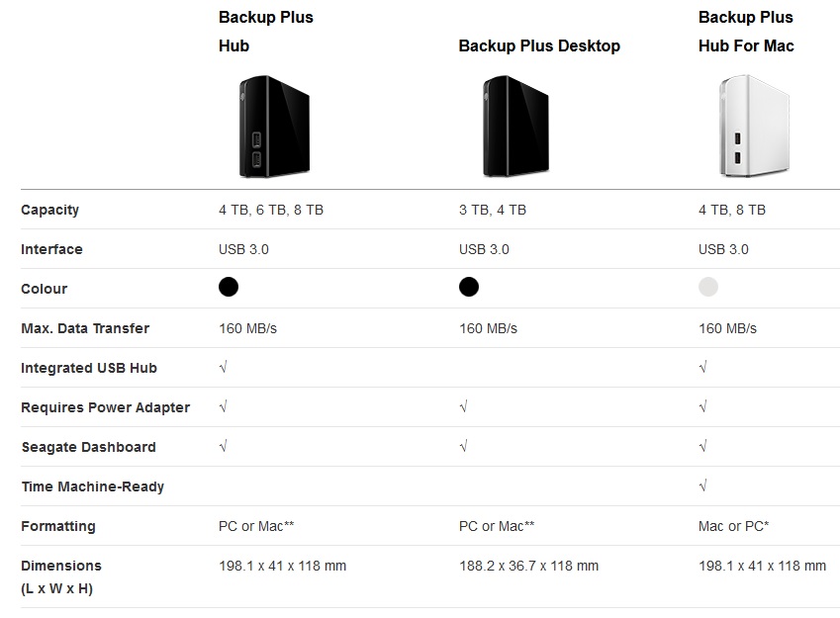Click the Backup Plus Hub For Mac heading
The width and height of the screenshot is (840, 618).
(x=746, y=32)
